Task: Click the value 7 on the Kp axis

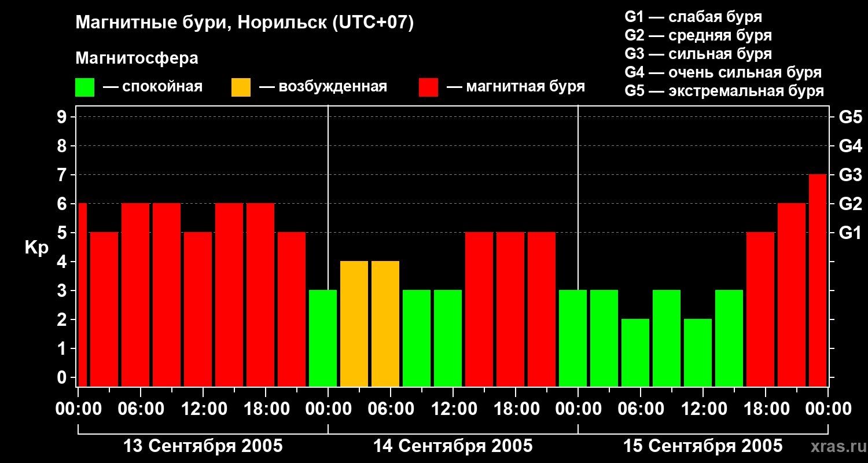Action: pos(63,175)
